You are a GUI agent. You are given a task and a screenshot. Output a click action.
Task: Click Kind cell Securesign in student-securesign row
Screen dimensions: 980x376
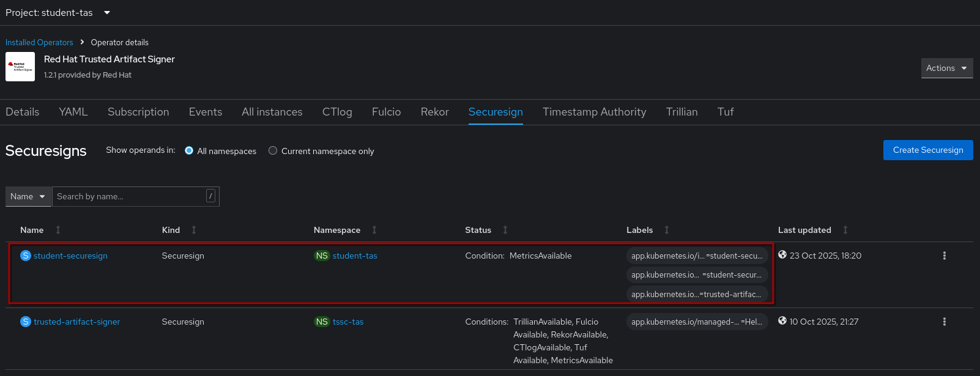tap(183, 256)
